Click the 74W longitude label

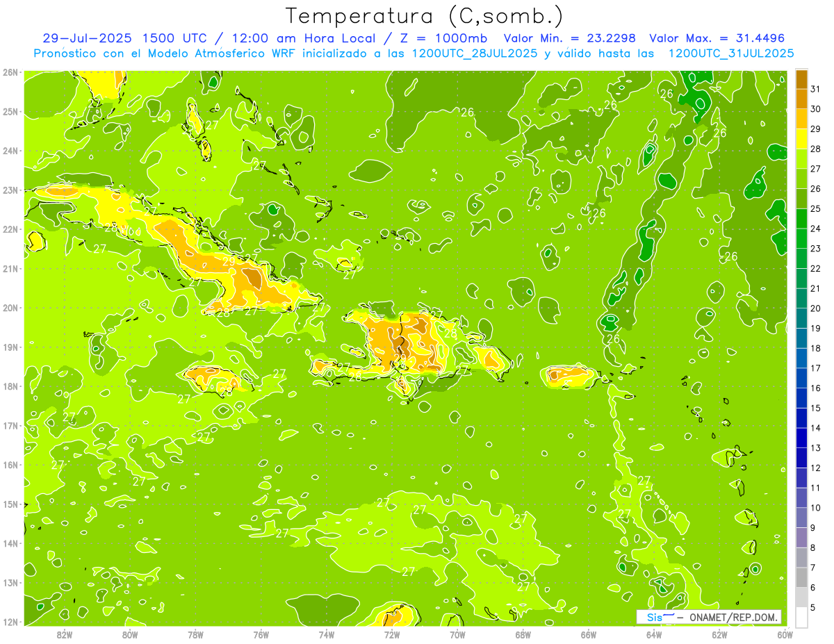coord(327,634)
